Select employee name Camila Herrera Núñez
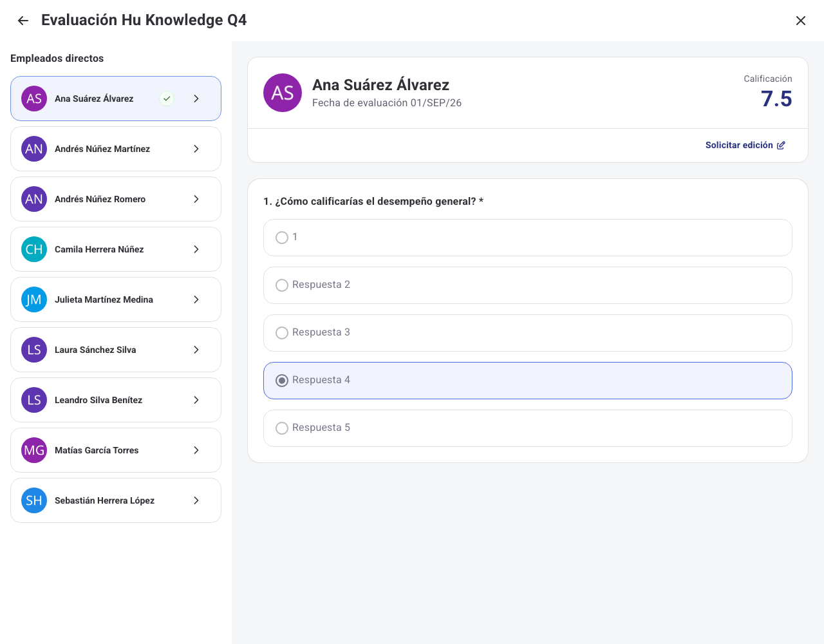824x644 pixels. click(x=99, y=249)
